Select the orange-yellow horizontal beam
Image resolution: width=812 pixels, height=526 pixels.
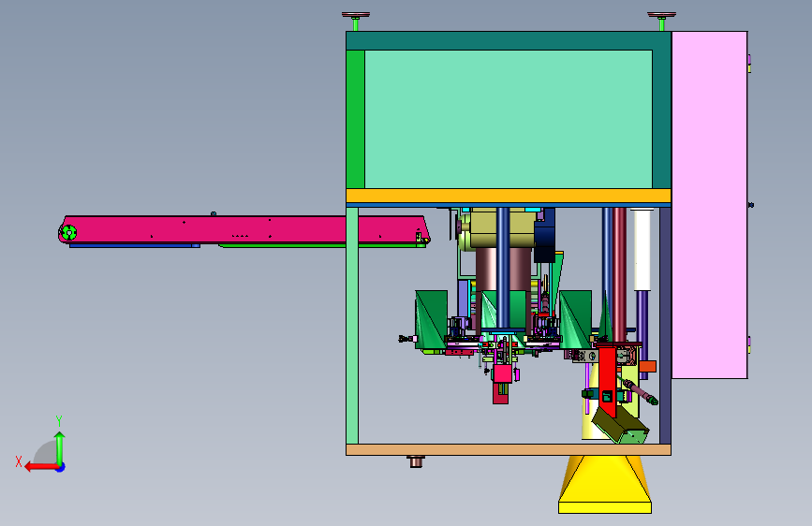pyautogui.click(x=508, y=196)
